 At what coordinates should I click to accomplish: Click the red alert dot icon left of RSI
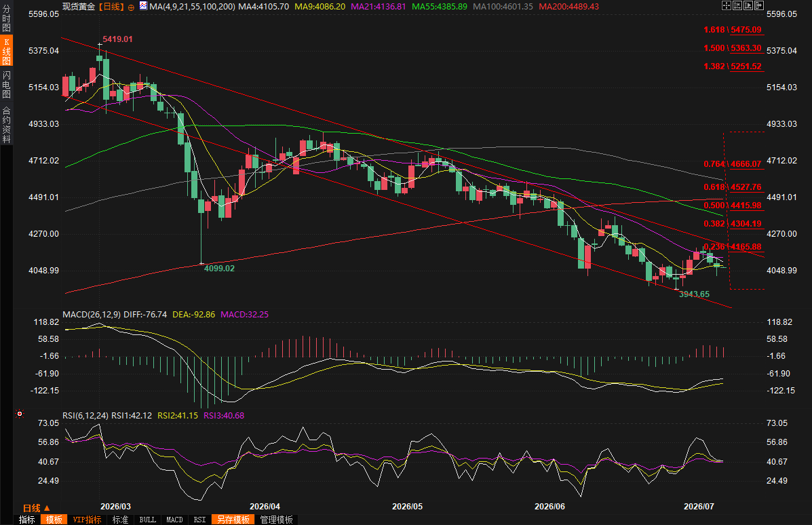pos(20,414)
